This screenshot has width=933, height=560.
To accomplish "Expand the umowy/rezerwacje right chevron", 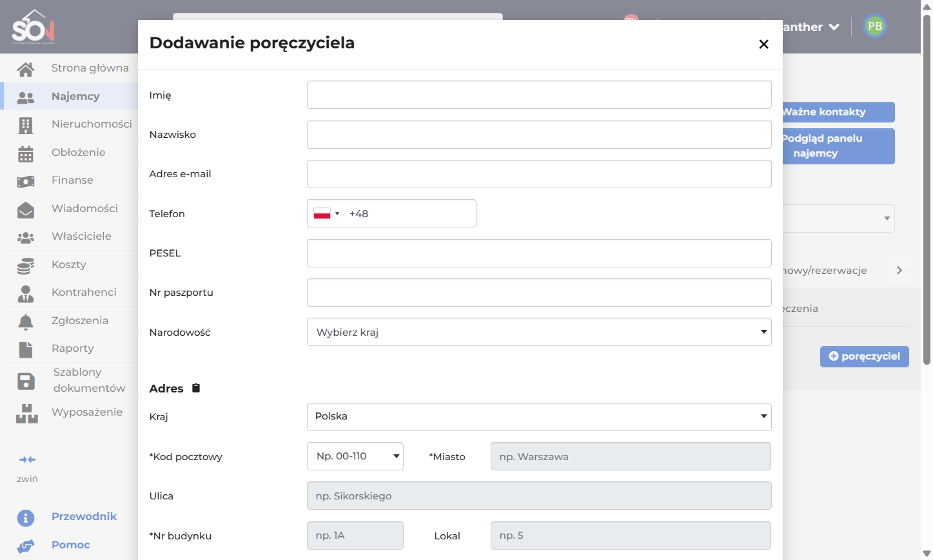I will [899, 270].
